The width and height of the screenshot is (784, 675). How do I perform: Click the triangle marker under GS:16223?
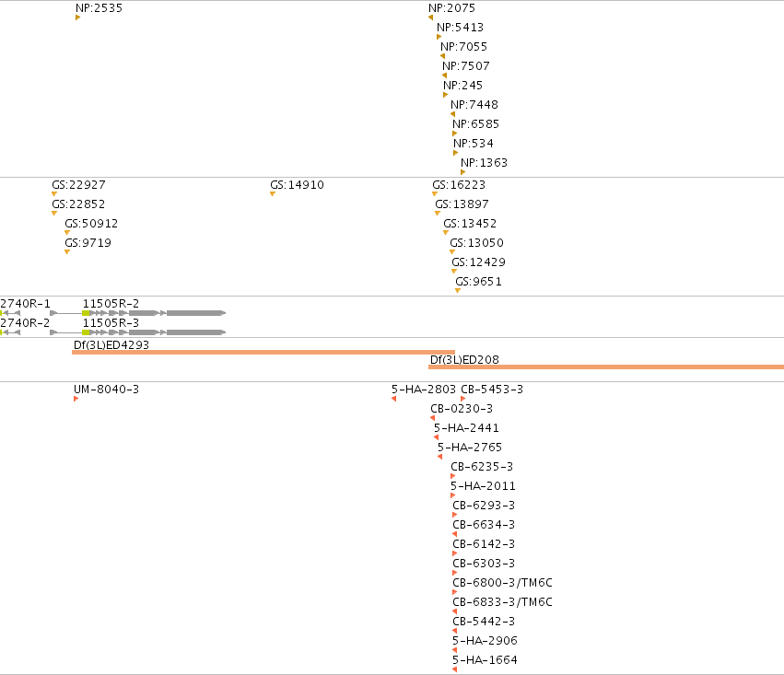(435, 194)
